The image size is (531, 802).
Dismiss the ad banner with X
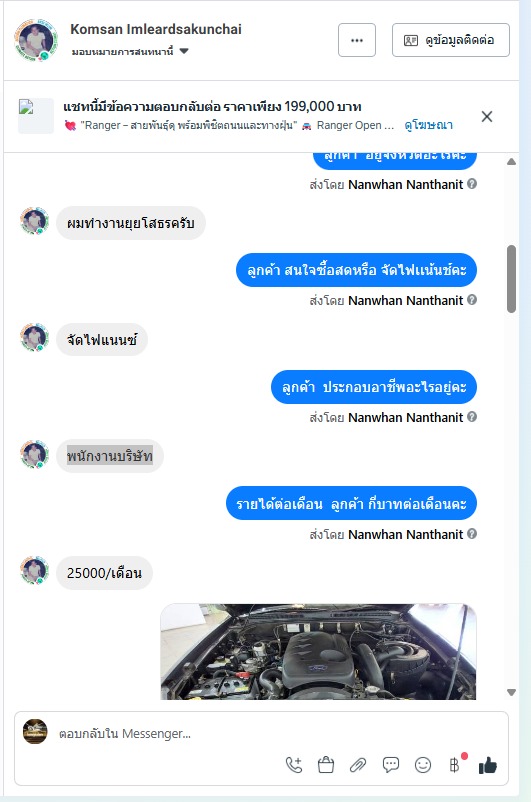click(x=487, y=117)
